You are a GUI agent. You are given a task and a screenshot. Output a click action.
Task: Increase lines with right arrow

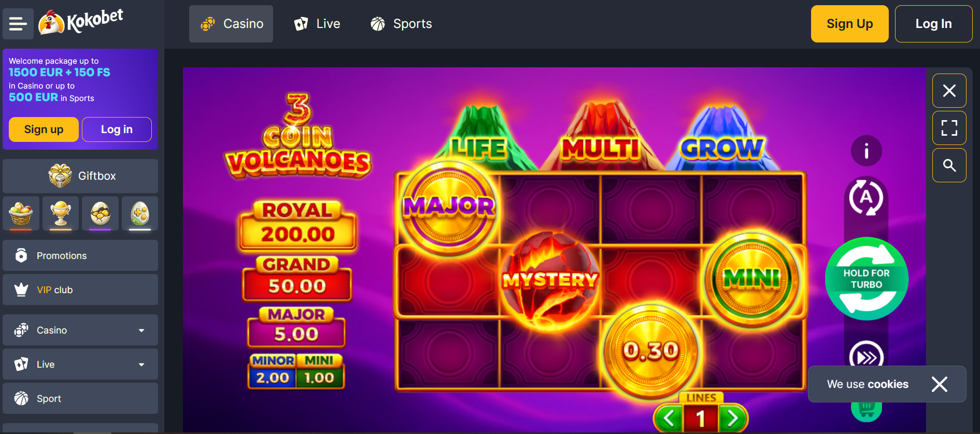coord(733,418)
